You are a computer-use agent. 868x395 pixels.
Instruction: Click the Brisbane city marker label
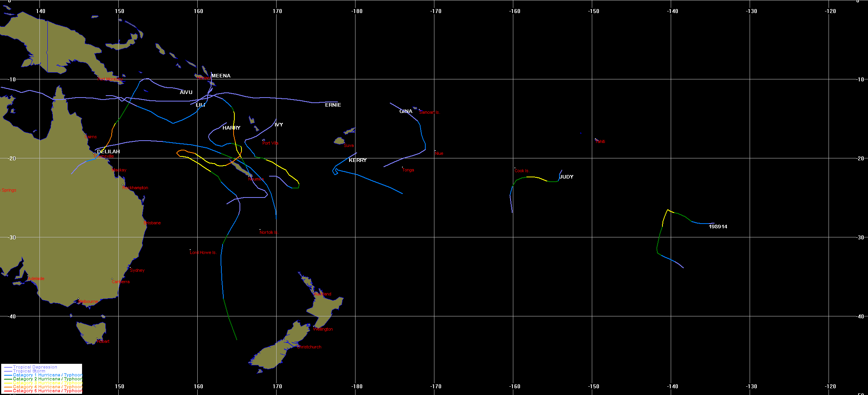(152, 223)
